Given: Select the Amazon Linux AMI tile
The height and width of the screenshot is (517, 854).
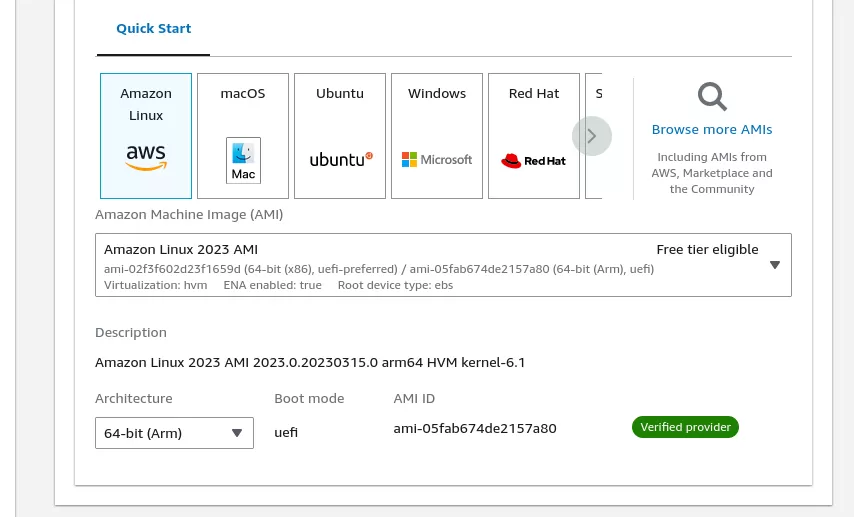Looking at the screenshot, I should [146, 136].
